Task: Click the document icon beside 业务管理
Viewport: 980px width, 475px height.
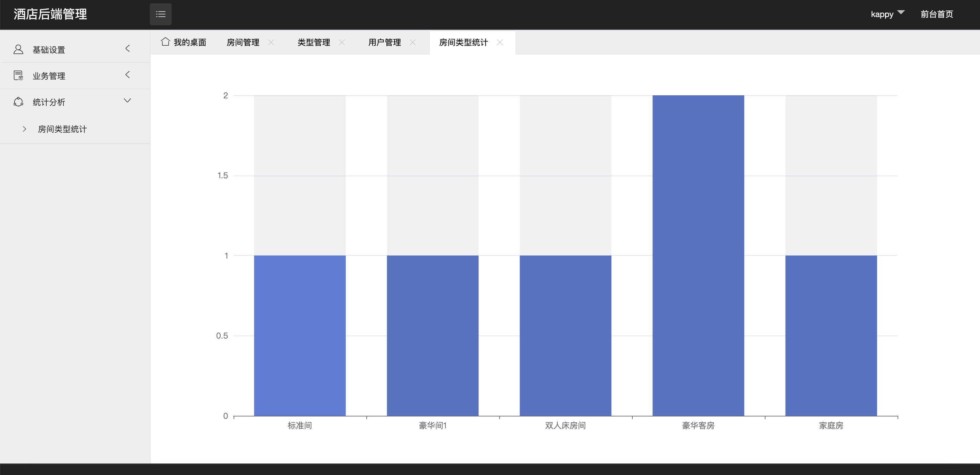Action: pos(18,76)
